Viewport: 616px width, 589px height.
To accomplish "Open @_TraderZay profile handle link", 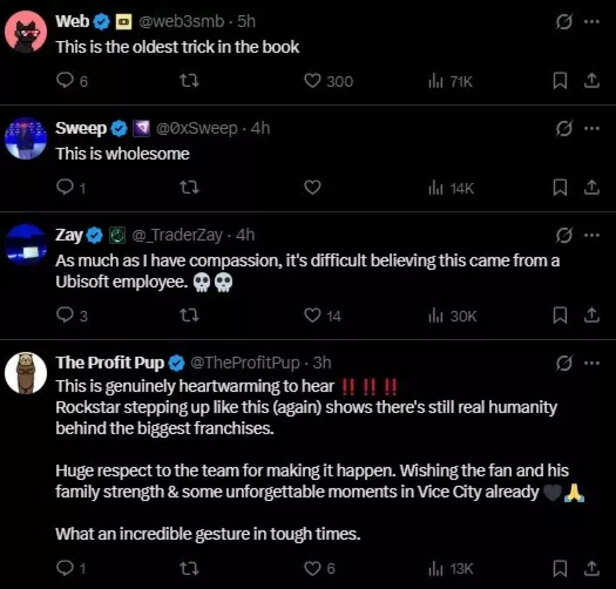I will coord(176,235).
